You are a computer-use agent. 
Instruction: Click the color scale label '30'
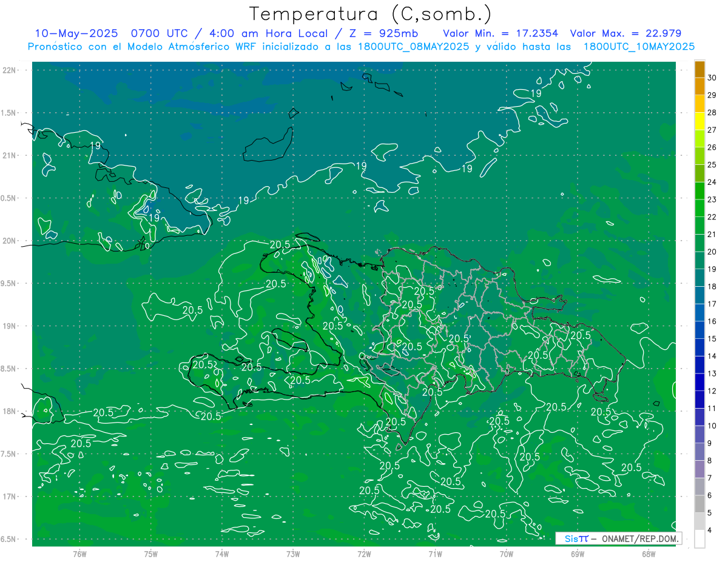[712, 78]
